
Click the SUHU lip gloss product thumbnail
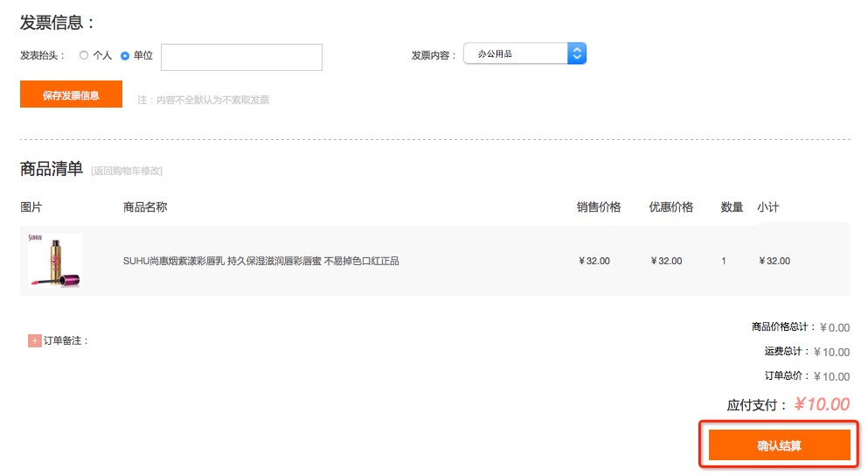coord(55,261)
